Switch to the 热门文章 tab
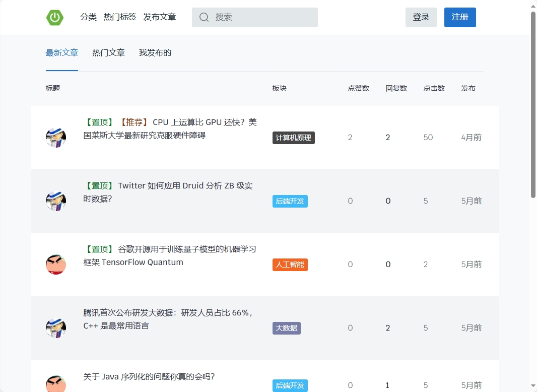The width and height of the screenshot is (537, 392). [x=108, y=52]
